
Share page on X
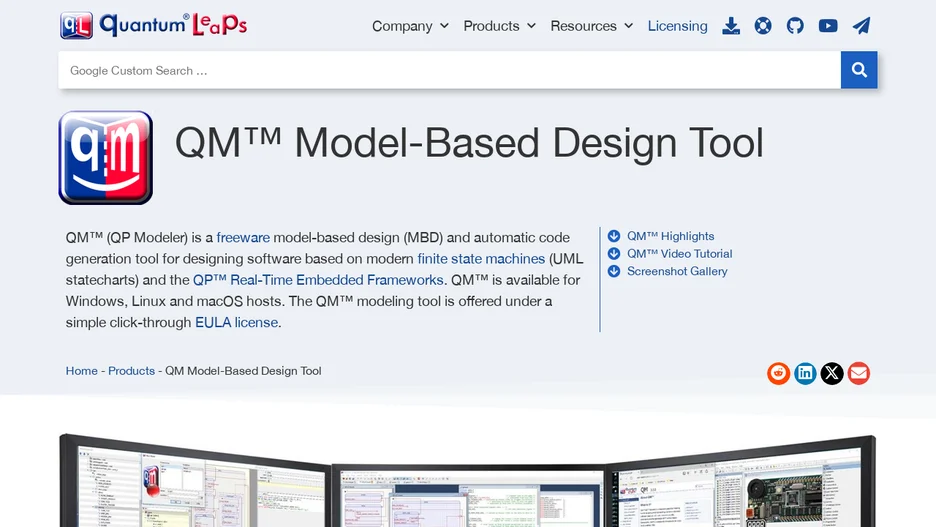coord(832,374)
